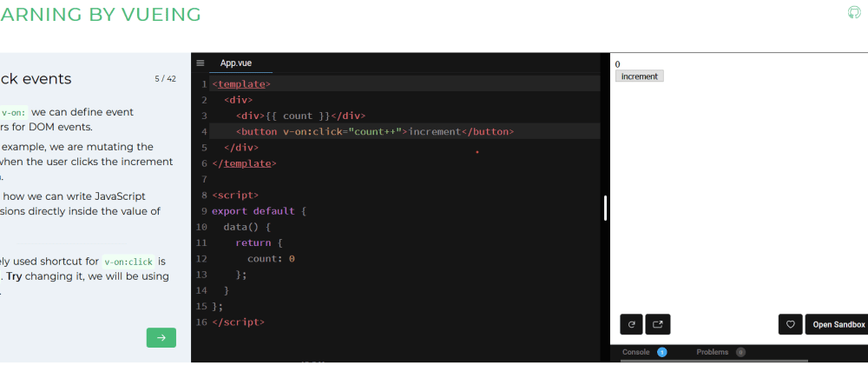Click the lesson heading 'ck events'
Image resolution: width=868 pixels, height=365 pixels.
[x=36, y=79]
